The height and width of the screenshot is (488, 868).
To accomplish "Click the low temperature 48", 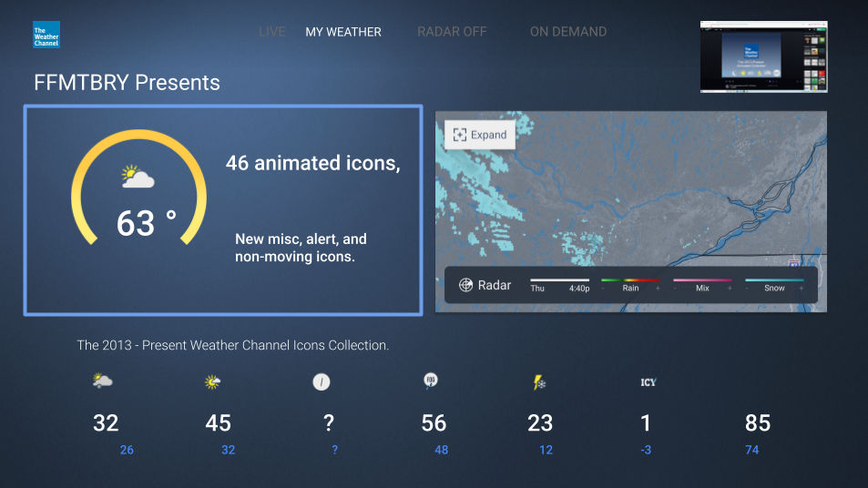I will [441, 450].
